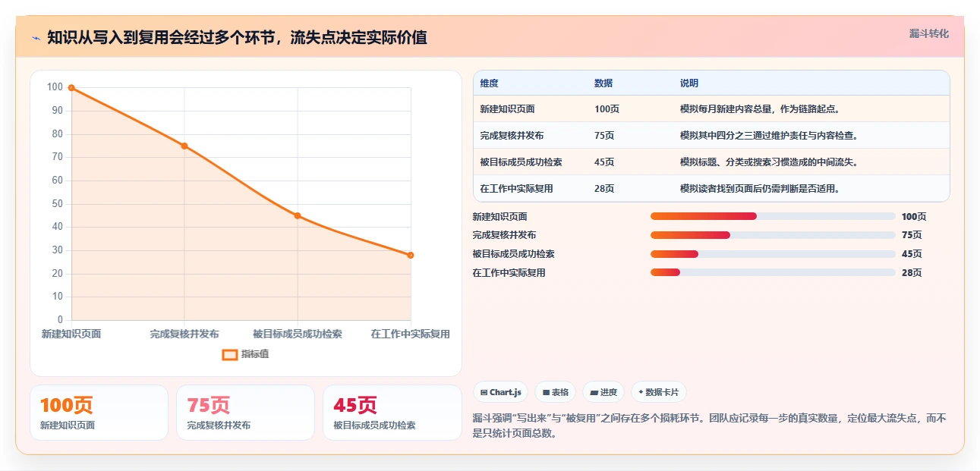The height and width of the screenshot is (471, 980).
Task: Click the description starting '模拟其中四分之三通过维护责任'
Action: pos(769,136)
